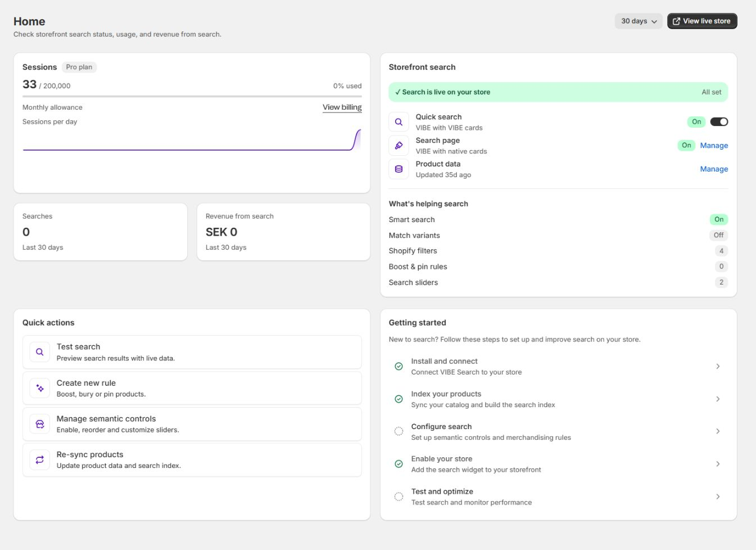Click the Product data database icon
Viewport: 756px width, 550px height.
[399, 169]
